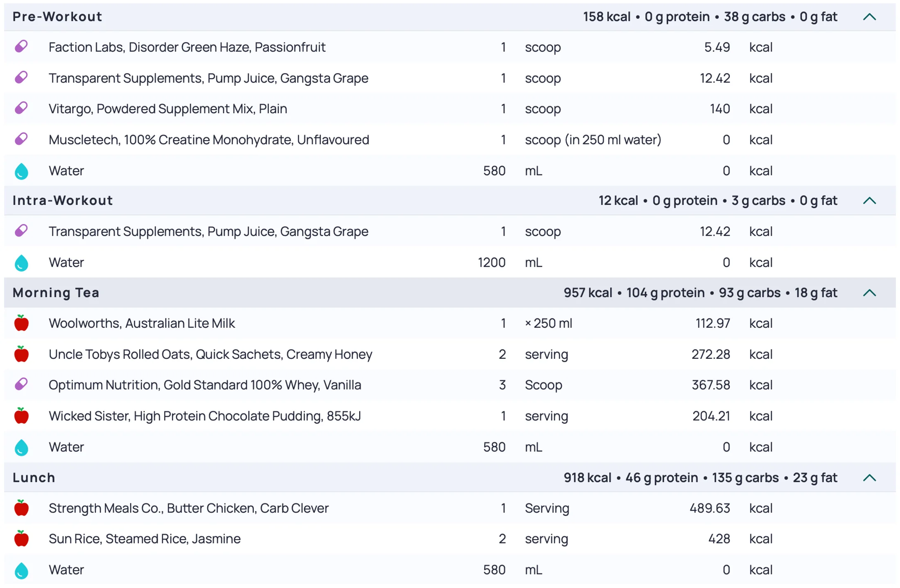
Task: Collapse the Lunch section chevron
Action: 869,478
